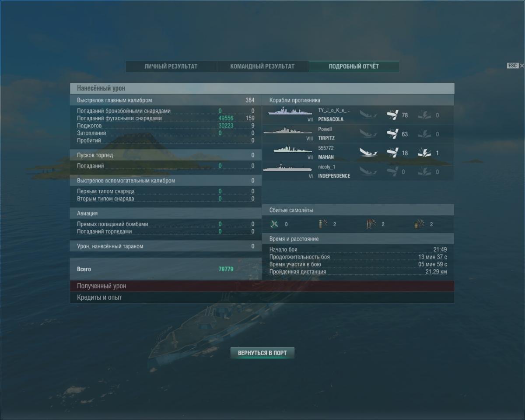Click the shell hits icon showing 63
Screen dimensions: 525x420
pos(392,134)
